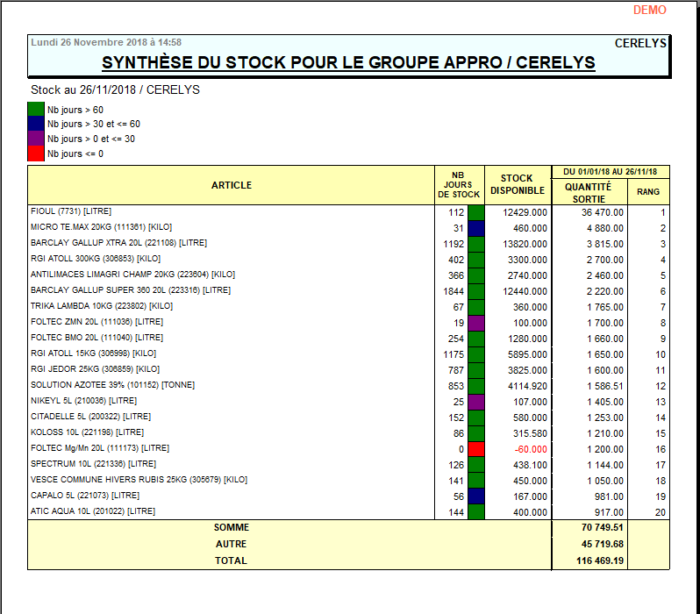Select the SOLUTION AZOTEE 39% article row
This screenshot has height=614, width=700.
click(112, 385)
